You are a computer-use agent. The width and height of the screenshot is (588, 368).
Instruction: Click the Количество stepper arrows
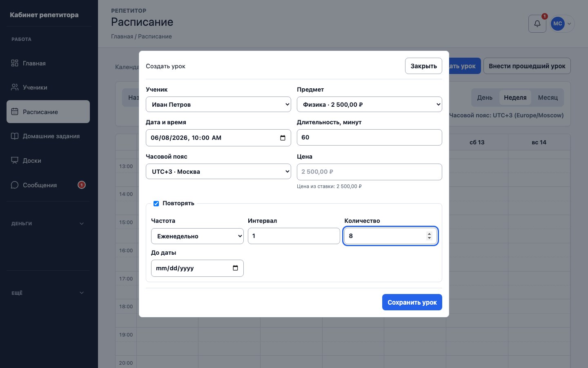(x=429, y=236)
